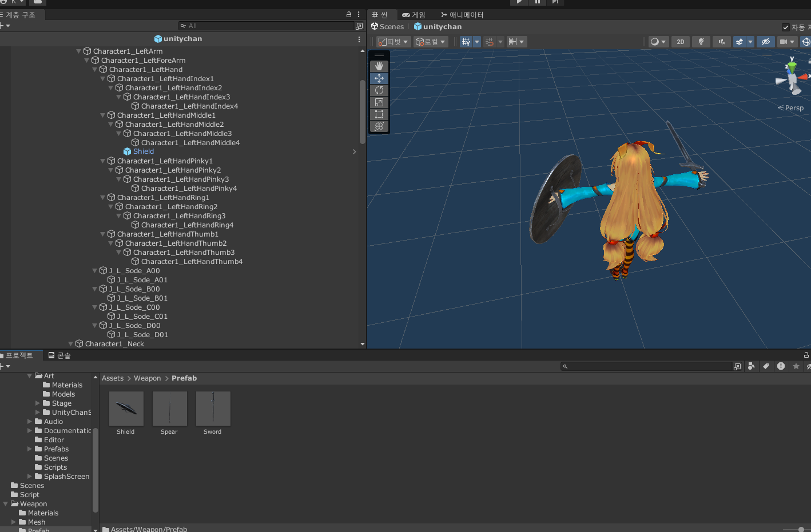
Task: Toggle grid visibility in scene view
Action: [466, 42]
